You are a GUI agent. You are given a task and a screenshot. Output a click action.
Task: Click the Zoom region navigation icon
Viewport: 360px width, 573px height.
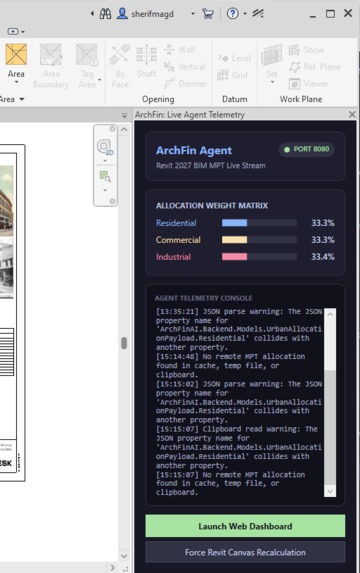(x=105, y=177)
